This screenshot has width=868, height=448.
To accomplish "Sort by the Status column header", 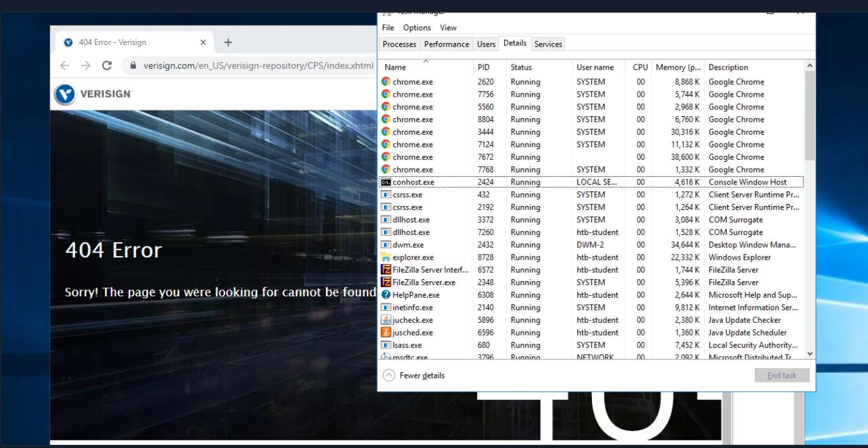I will [539, 67].
